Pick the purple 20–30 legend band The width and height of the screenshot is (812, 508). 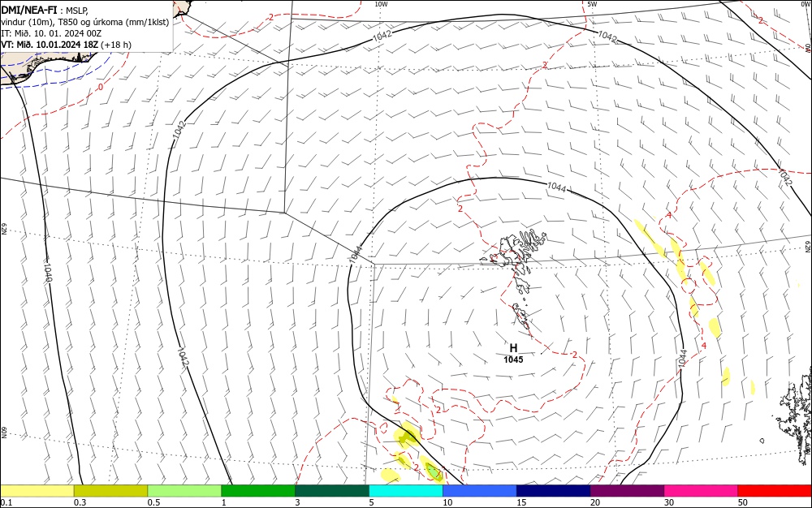click(x=627, y=491)
